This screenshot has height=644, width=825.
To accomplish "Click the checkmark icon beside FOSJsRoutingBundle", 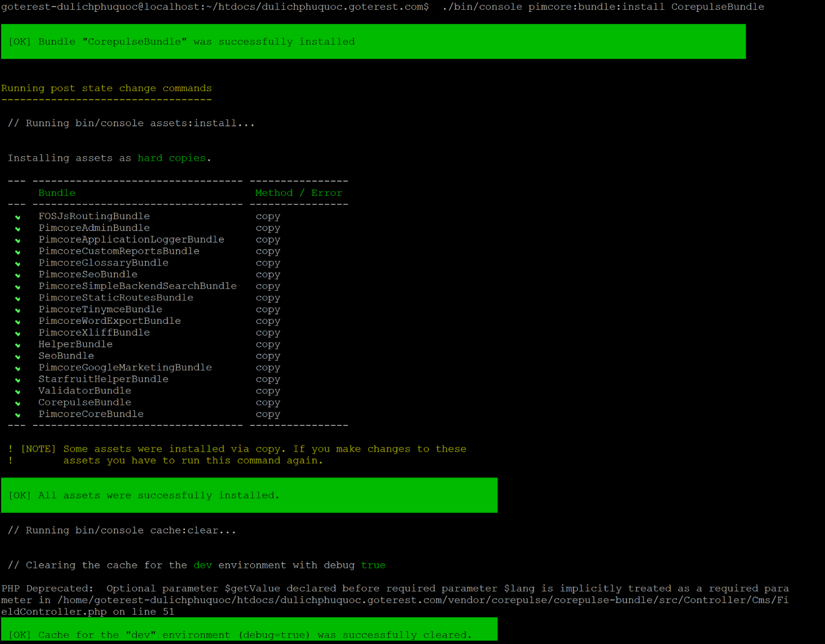I will click(x=18, y=217).
